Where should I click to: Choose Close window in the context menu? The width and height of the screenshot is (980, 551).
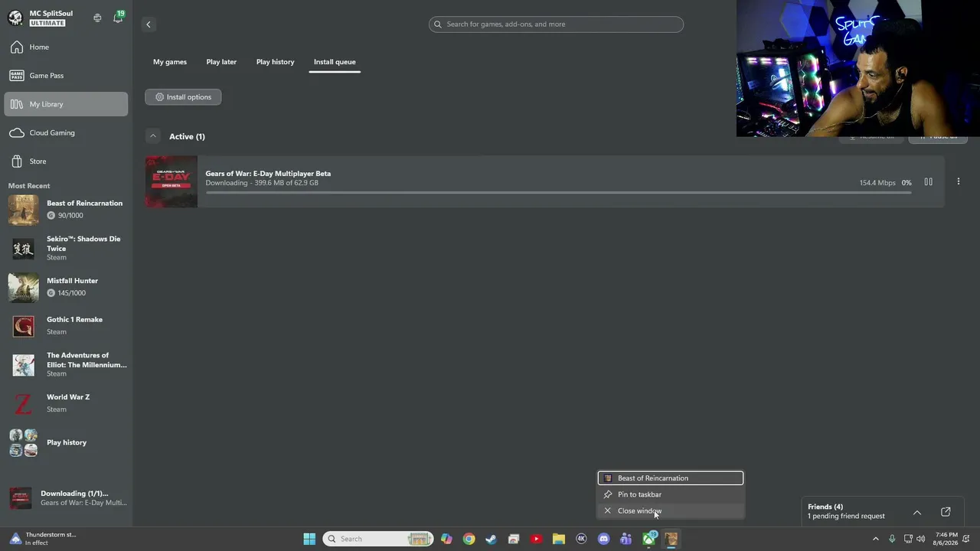[671, 511]
